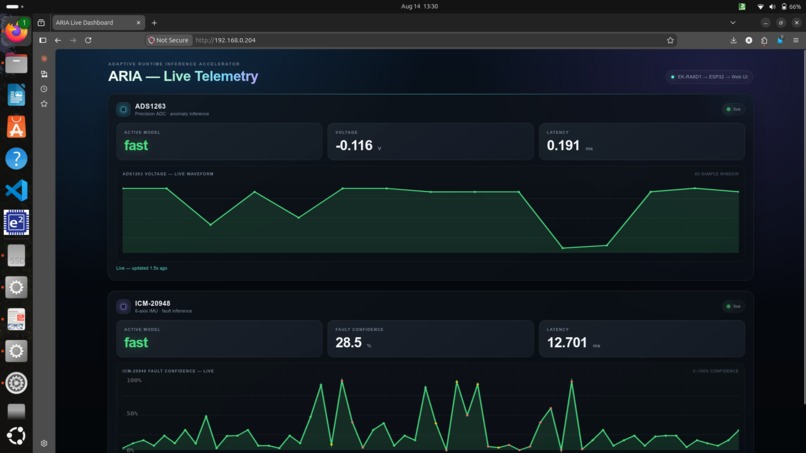Click the ADS1263 sensor icon
The image size is (806, 453).
click(123, 109)
